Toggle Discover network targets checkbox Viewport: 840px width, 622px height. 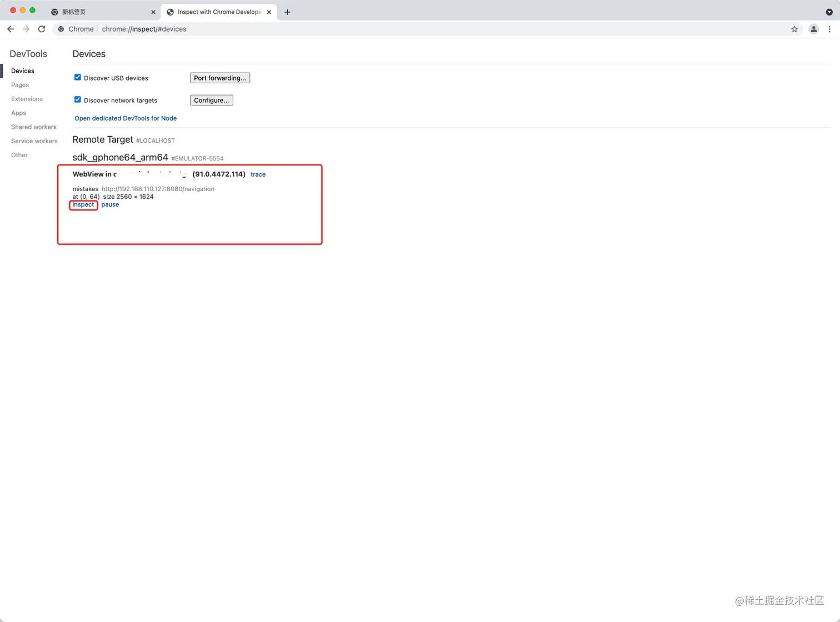click(x=78, y=99)
